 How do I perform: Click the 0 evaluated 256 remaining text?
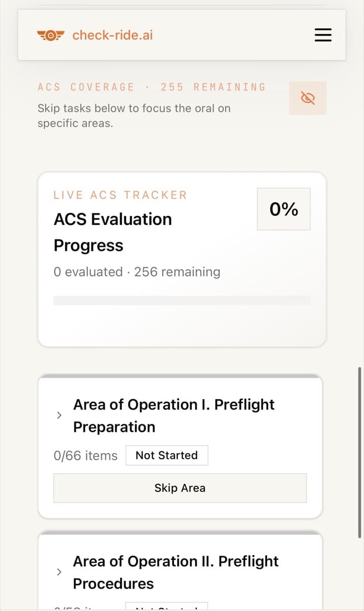[x=137, y=272]
